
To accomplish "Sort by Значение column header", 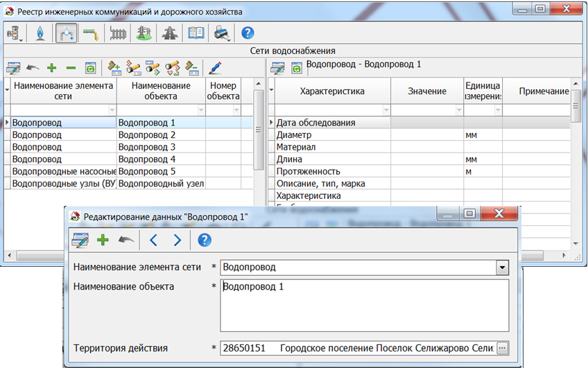I will click(x=427, y=91).
